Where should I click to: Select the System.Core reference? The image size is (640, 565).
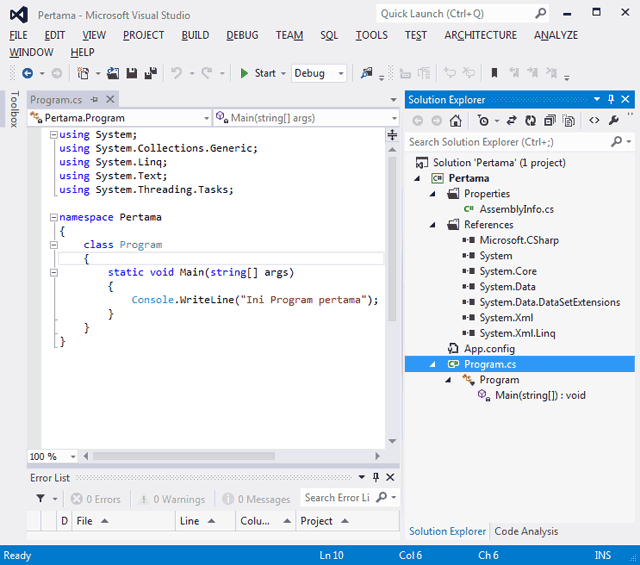(x=508, y=271)
